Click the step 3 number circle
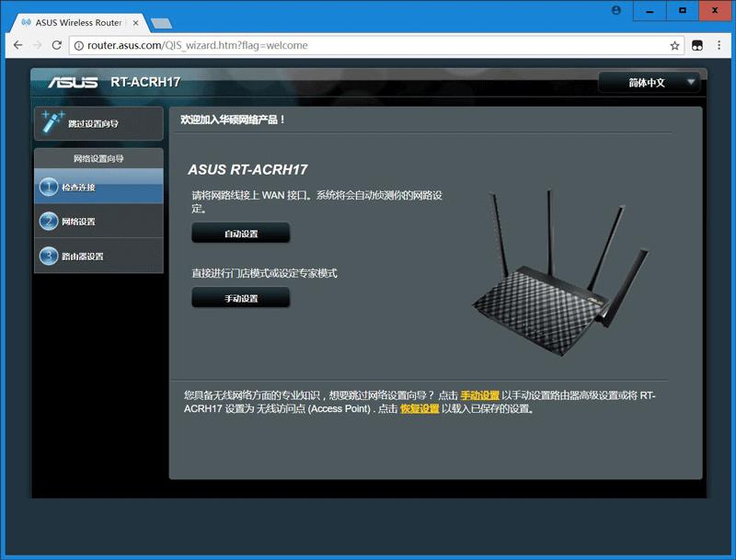Viewport: 736px width, 560px height. pyautogui.click(x=49, y=256)
